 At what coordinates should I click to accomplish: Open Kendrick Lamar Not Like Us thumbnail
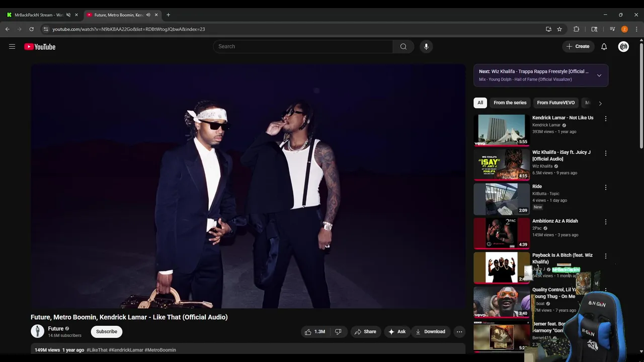(502, 130)
